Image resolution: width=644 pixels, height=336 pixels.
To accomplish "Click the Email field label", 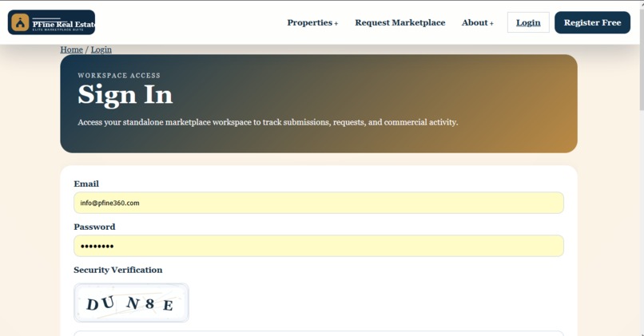I will tap(86, 184).
